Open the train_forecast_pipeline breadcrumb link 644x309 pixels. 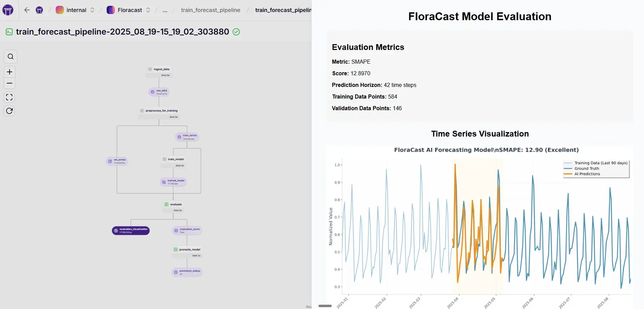click(x=211, y=10)
